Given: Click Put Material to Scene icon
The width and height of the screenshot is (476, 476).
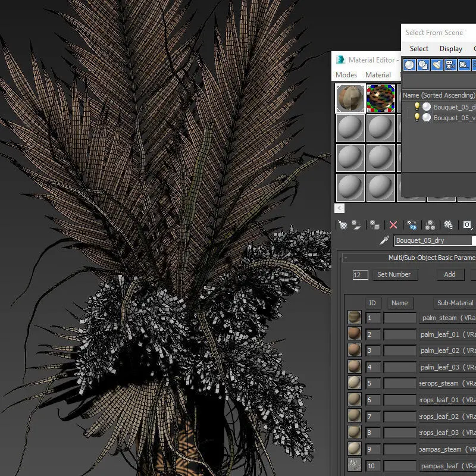Looking at the screenshot, I should click(356, 225).
